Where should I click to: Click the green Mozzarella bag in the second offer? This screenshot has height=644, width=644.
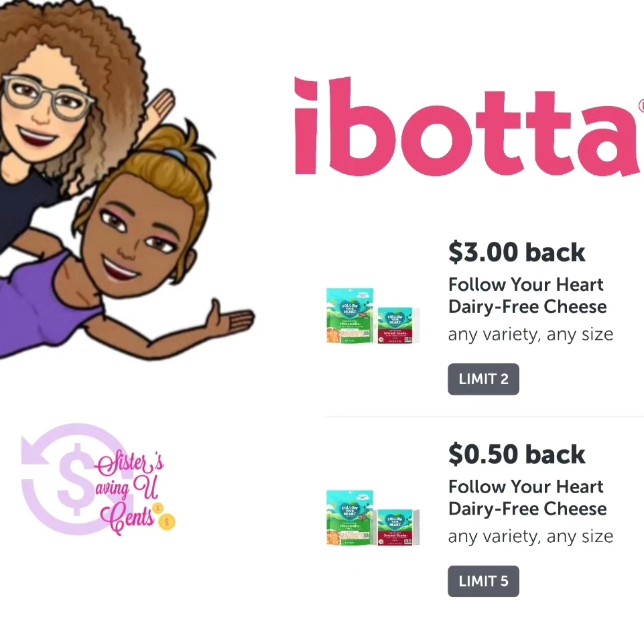coord(350,517)
